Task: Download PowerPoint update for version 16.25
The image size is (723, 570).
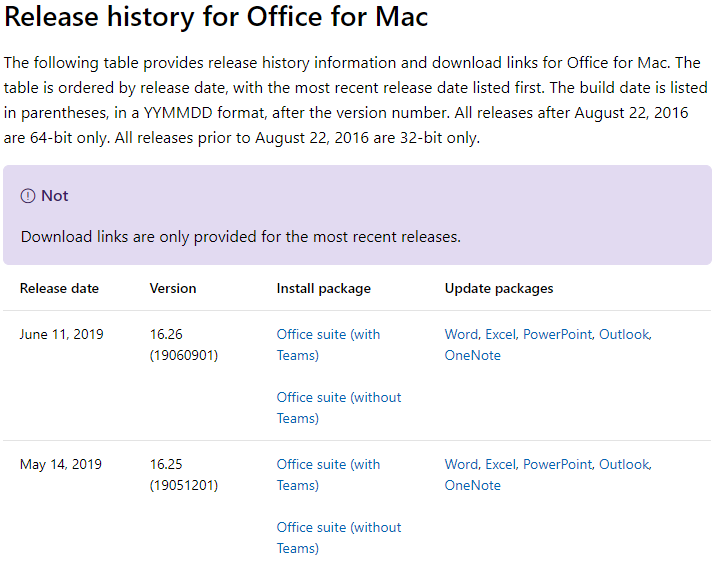Action: [x=557, y=464]
